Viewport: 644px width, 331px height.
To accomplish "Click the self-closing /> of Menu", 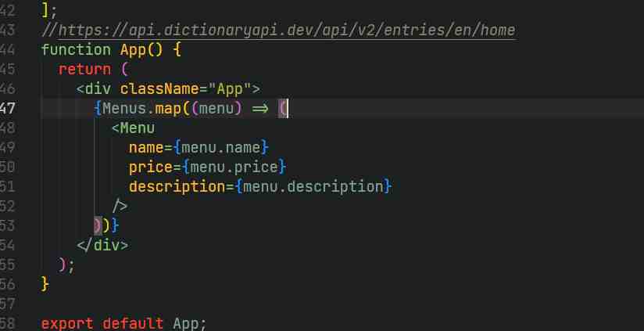I will tap(120, 206).
